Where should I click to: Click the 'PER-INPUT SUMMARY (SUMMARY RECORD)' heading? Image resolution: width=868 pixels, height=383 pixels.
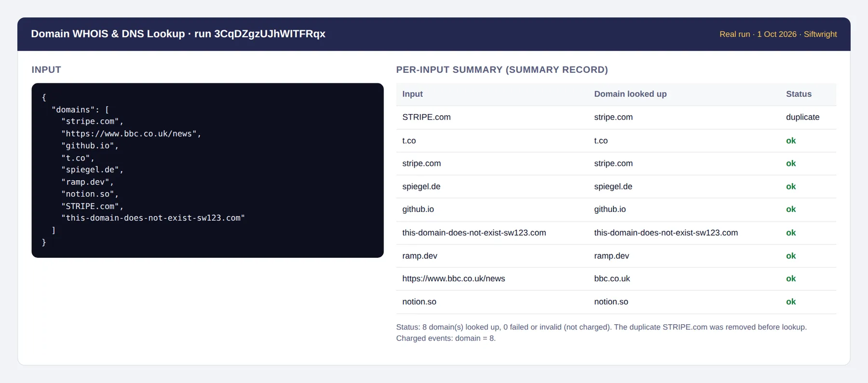[x=502, y=69]
